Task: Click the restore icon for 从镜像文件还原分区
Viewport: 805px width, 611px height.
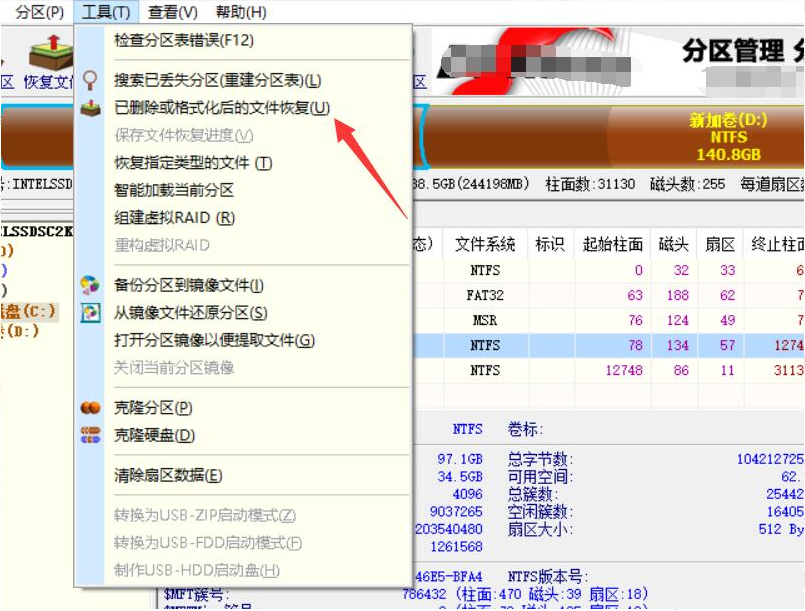Action: point(90,313)
